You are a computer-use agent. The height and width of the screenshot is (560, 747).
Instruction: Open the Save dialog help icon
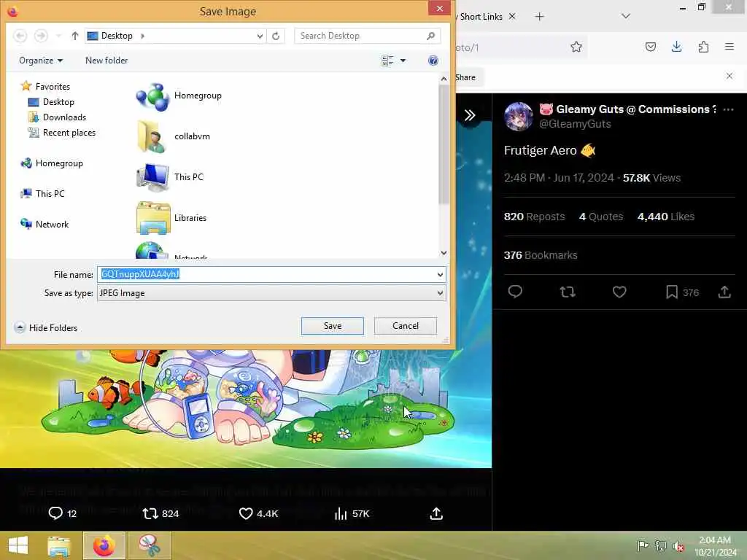point(433,61)
